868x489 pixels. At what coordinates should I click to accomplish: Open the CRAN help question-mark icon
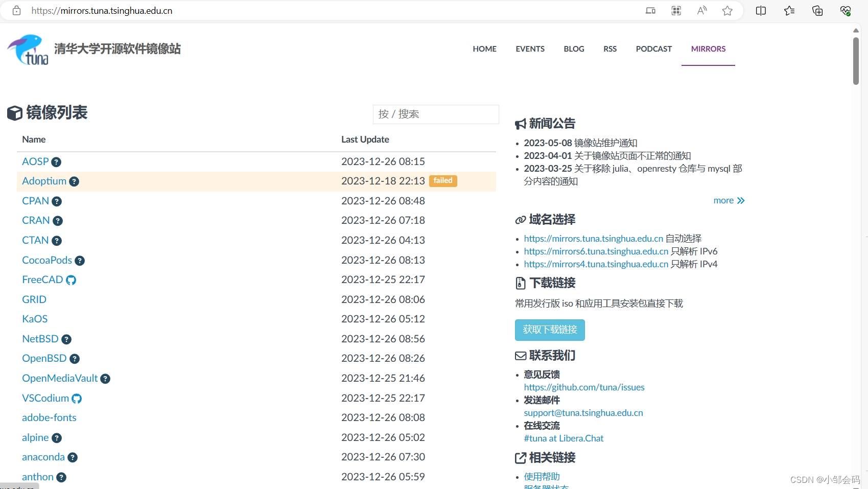click(x=58, y=221)
